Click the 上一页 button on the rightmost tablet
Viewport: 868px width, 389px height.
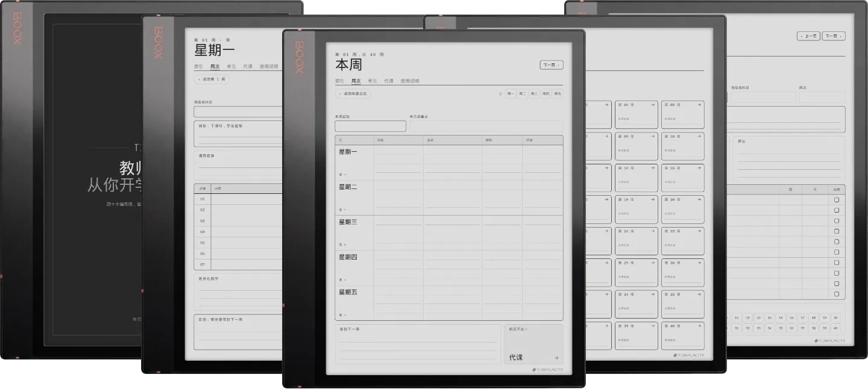pyautogui.click(x=808, y=36)
